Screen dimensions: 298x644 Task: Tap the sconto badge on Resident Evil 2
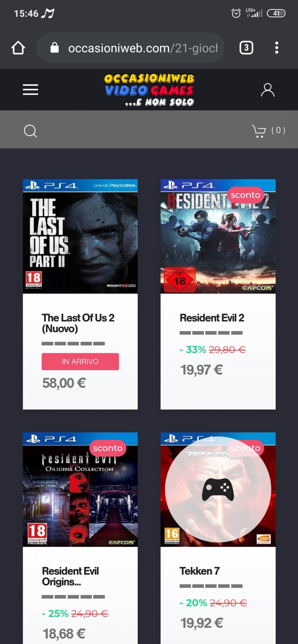click(x=246, y=195)
